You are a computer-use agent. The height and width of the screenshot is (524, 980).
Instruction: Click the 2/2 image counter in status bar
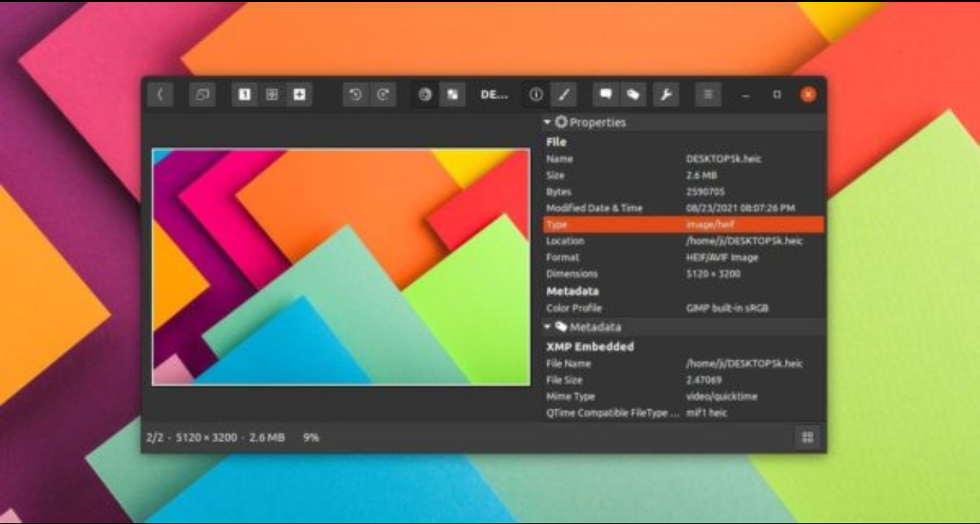(154, 437)
